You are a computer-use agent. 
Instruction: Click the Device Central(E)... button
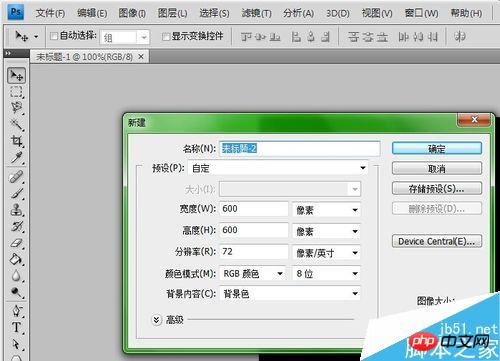click(437, 241)
